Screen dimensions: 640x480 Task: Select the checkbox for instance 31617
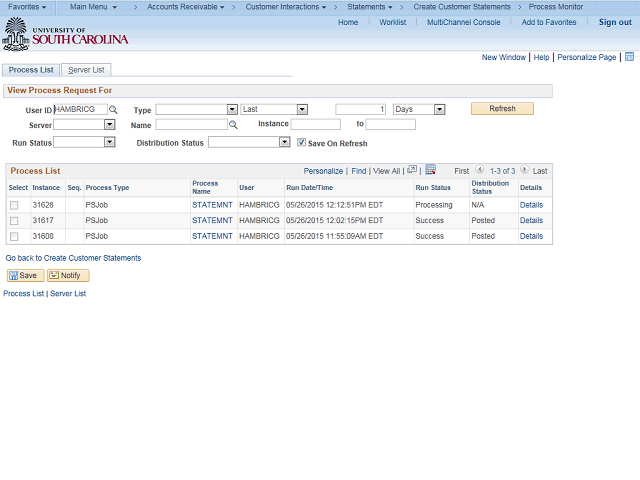[14, 221]
